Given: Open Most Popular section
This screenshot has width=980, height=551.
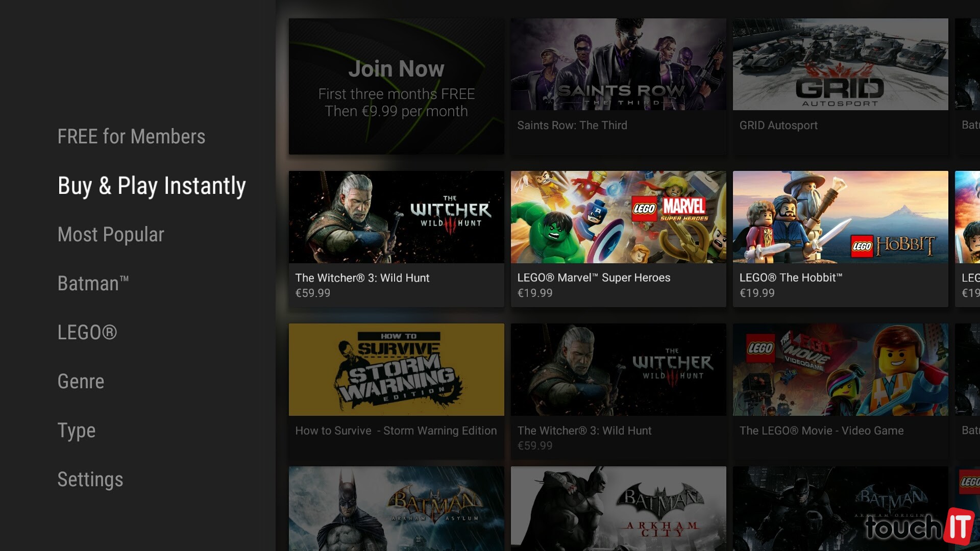Looking at the screenshot, I should (x=111, y=235).
